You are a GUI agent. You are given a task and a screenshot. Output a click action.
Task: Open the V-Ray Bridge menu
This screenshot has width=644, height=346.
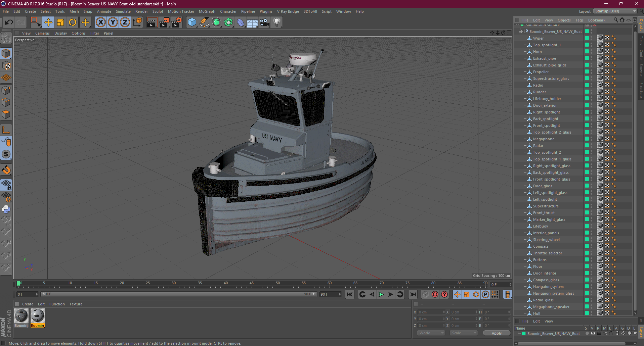click(288, 11)
